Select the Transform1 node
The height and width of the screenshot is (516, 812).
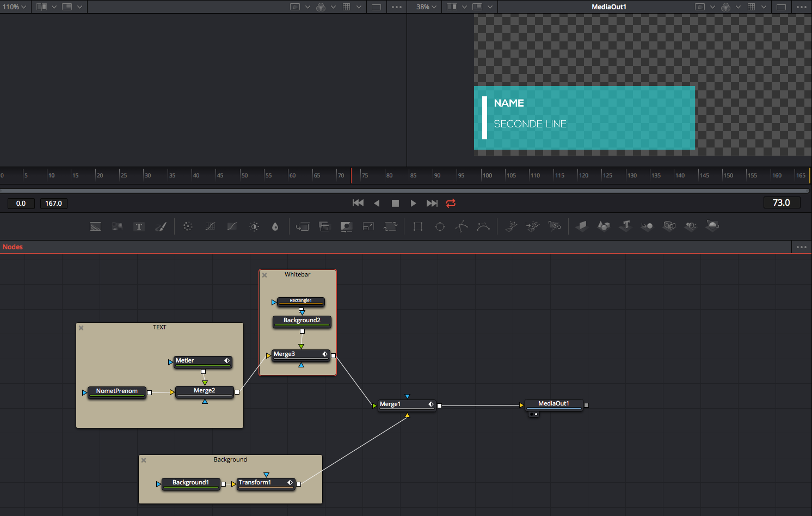tap(266, 483)
